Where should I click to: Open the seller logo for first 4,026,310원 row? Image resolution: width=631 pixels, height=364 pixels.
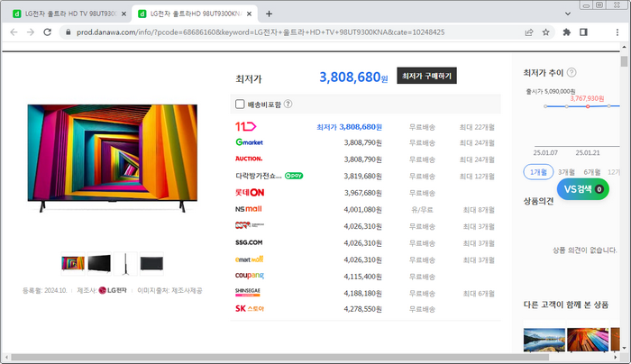click(250, 225)
